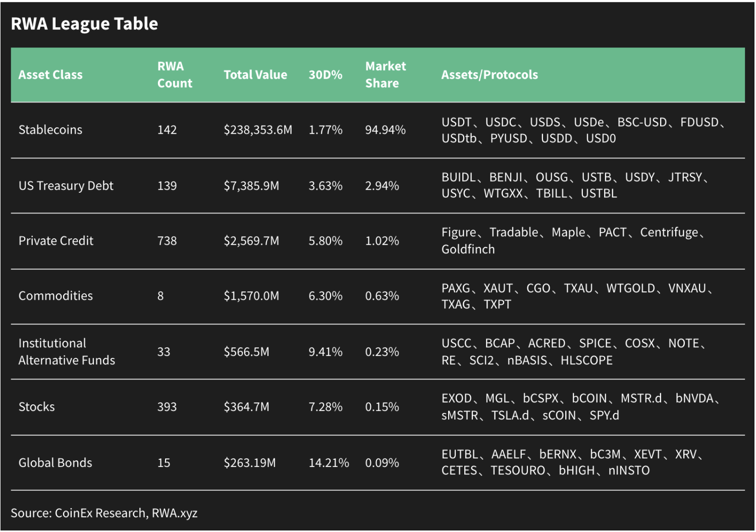The height and width of the screenshot is (532, 756).
Task: Click the US Treasury Debt row label
Action: coord(66,186)
